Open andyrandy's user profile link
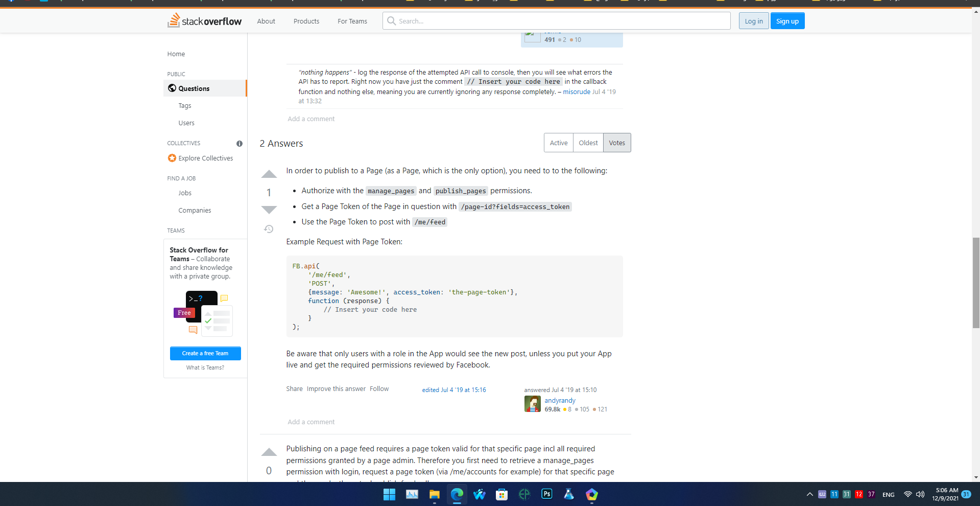980x506 pixels. tap(560, 401)
